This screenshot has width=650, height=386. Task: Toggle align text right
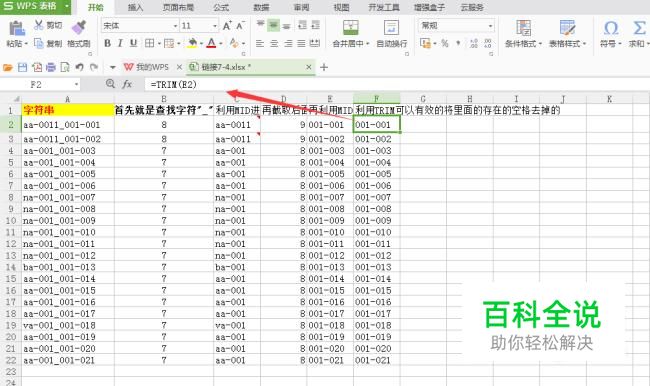click(x=288, y=43)
